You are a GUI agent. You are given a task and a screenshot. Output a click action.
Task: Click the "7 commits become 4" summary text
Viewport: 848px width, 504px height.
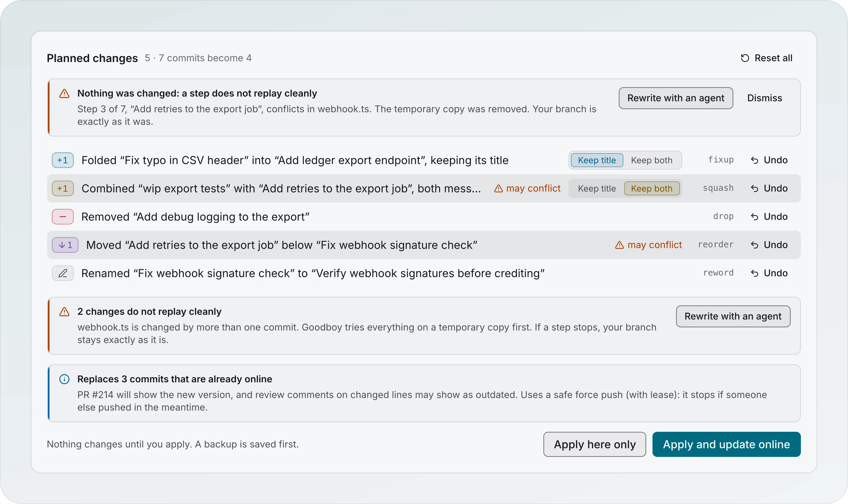pyautogui.click(x=205, y=58)
